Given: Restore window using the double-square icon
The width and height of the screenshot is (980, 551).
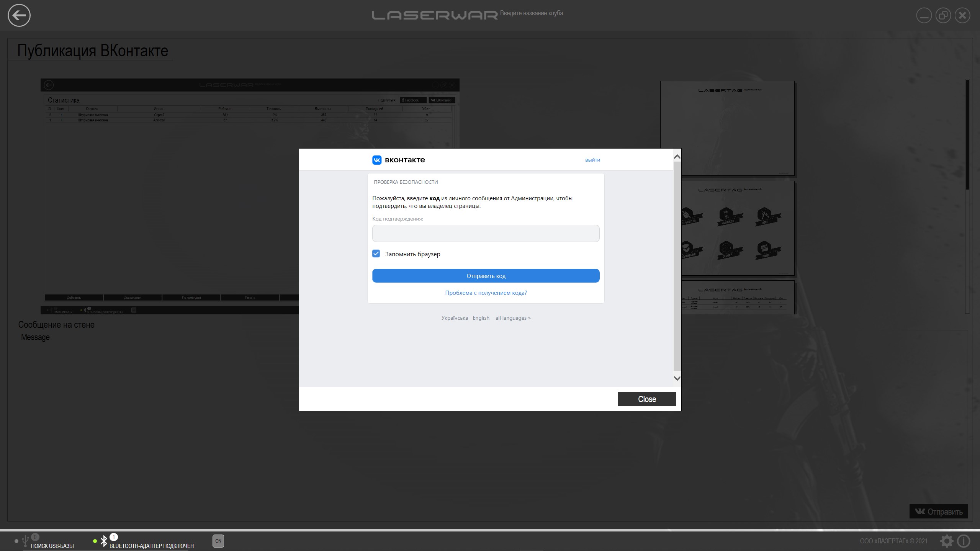Looking at the screenshot, I should pyautogui.click(x=943, y=16).
